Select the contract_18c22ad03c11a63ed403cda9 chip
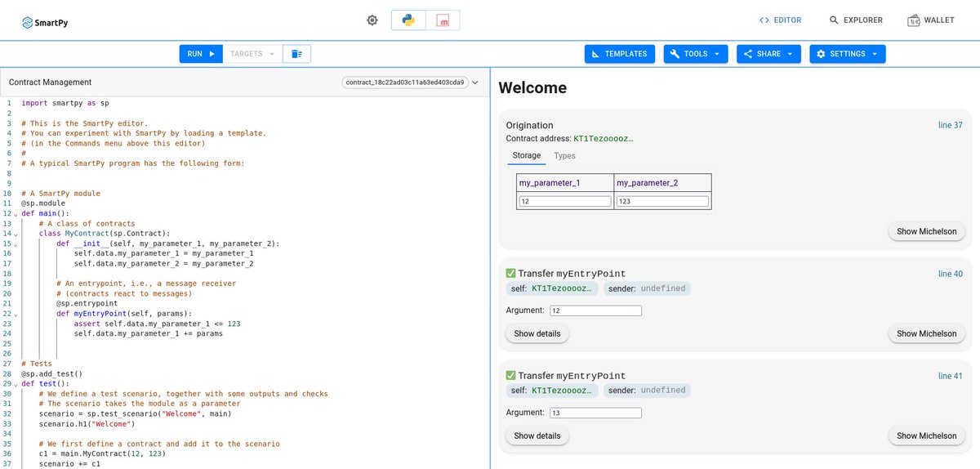This screenshot has height=469, width=980. 405,83
